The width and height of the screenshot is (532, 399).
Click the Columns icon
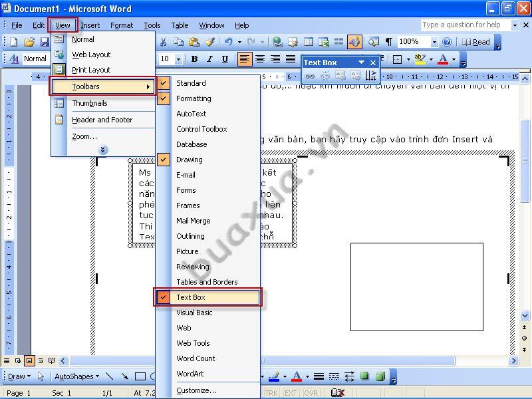point(339,42)
